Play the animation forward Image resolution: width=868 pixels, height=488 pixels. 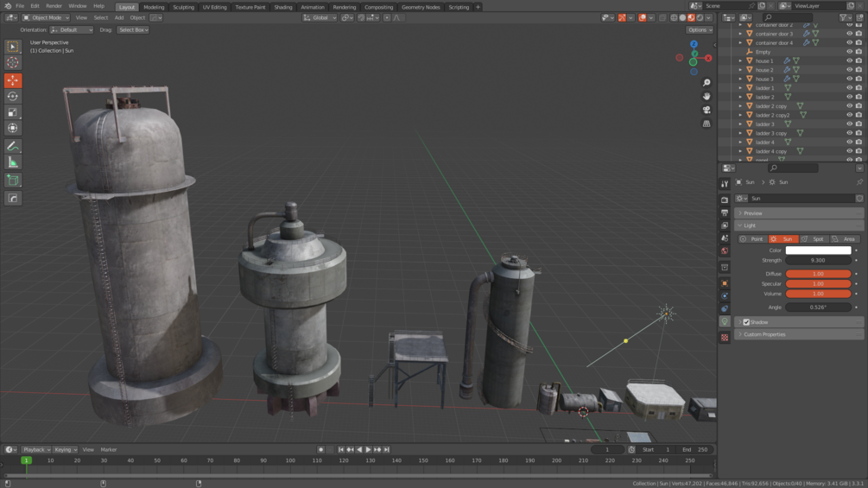369,450
